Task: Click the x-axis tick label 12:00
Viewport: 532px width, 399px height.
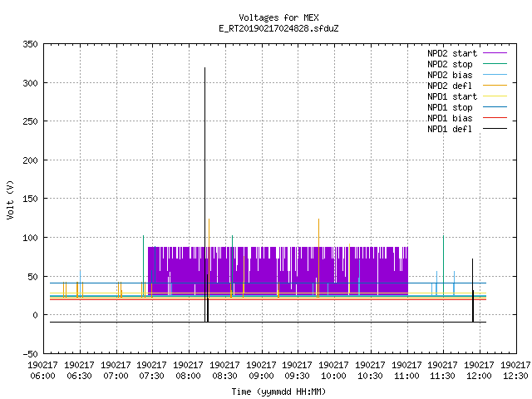Action: tap(479, 376)
